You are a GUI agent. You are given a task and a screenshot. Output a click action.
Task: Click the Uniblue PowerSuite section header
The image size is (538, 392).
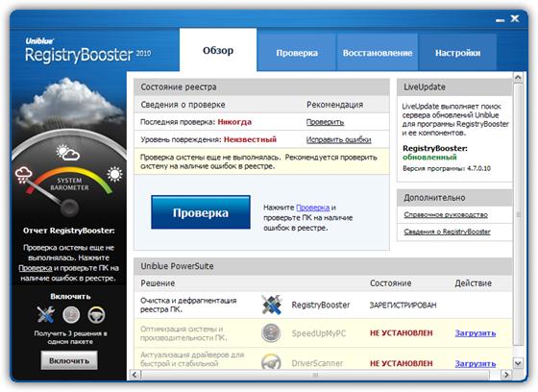pos(323,266)
